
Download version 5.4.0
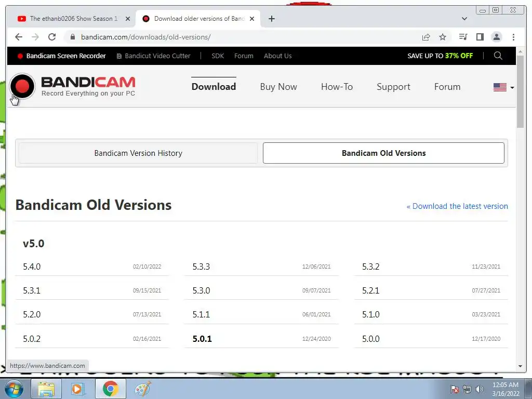(32, 267)
